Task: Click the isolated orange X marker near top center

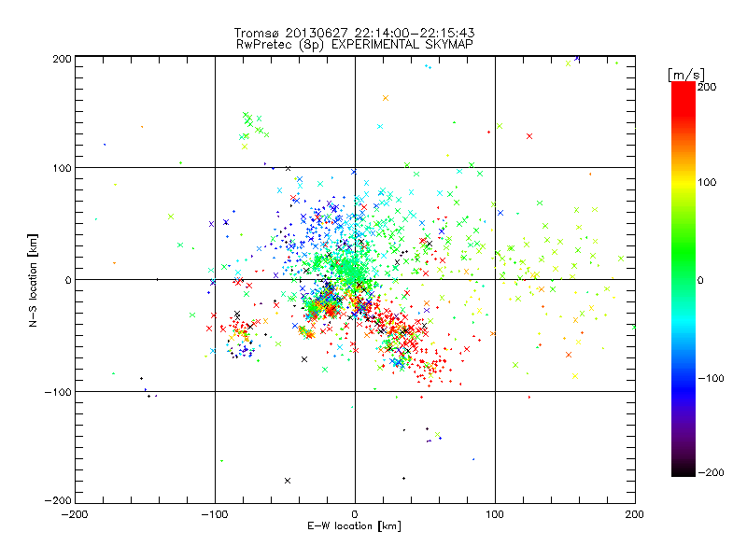Action: click(386, 98)
